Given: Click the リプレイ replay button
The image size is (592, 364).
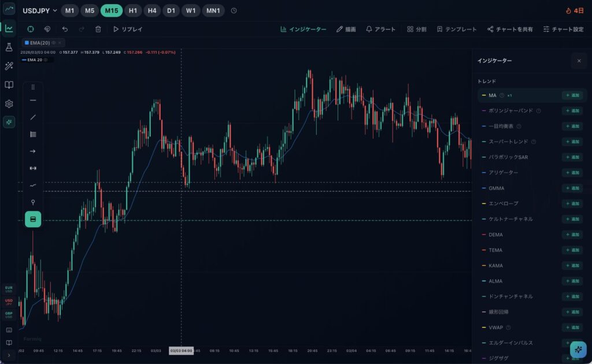Looking at the screenshot, I should pyautogui.click(x=128, y=29).
